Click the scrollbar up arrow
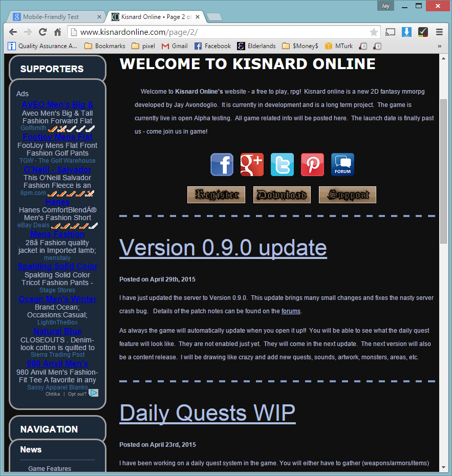Viewport: 452px width, 476px height. click(443, 58)
